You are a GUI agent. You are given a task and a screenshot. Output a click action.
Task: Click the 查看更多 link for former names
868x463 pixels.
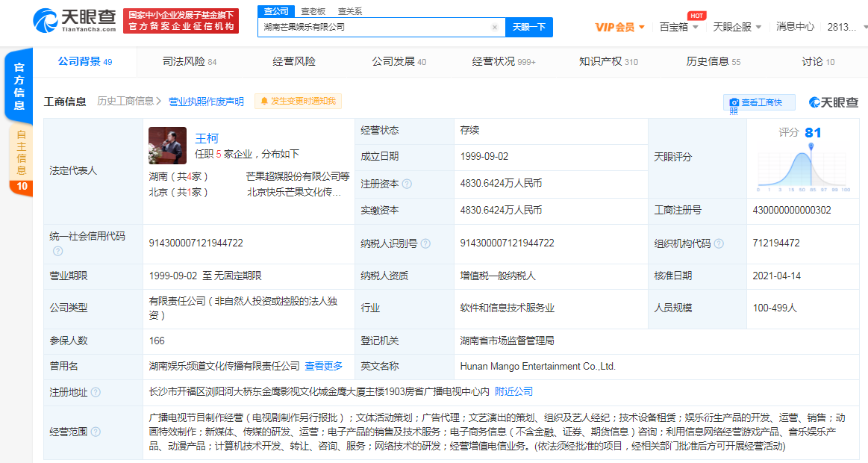pos(323,366)
